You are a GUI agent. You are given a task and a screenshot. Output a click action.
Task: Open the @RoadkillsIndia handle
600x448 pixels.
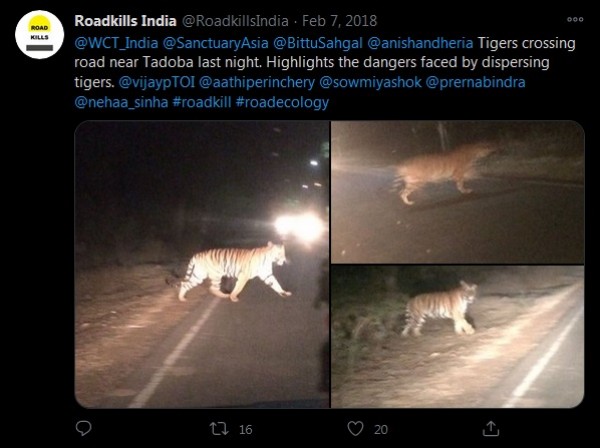tap(238, 20)
